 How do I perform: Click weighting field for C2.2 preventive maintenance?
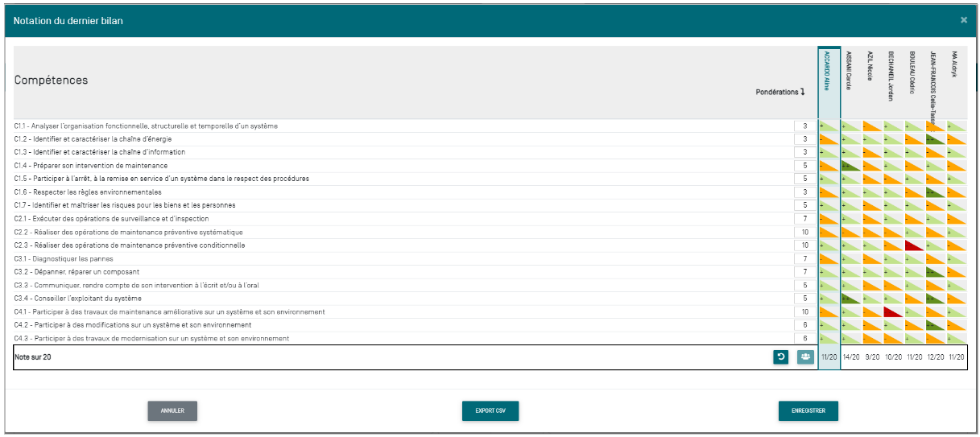tap(804, 233)
